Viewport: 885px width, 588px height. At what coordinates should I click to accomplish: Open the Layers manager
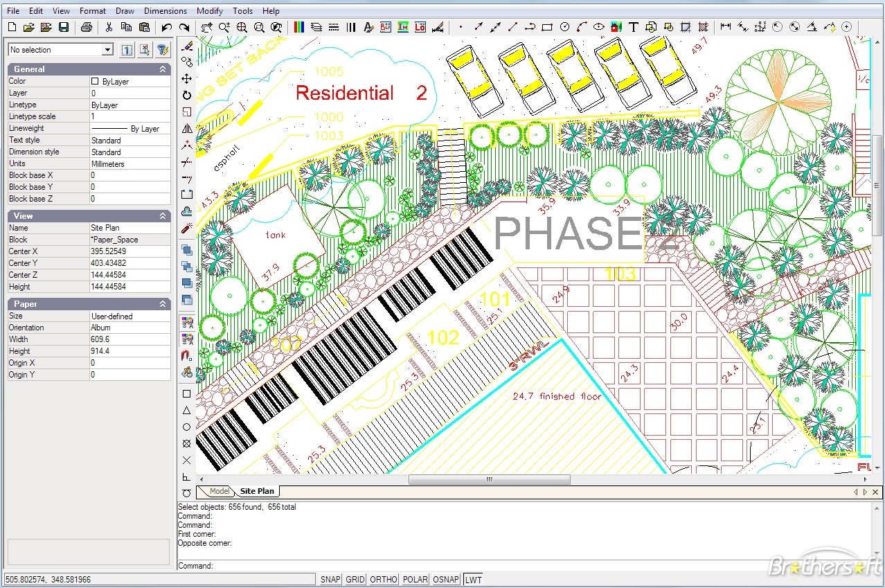[316, 26]
